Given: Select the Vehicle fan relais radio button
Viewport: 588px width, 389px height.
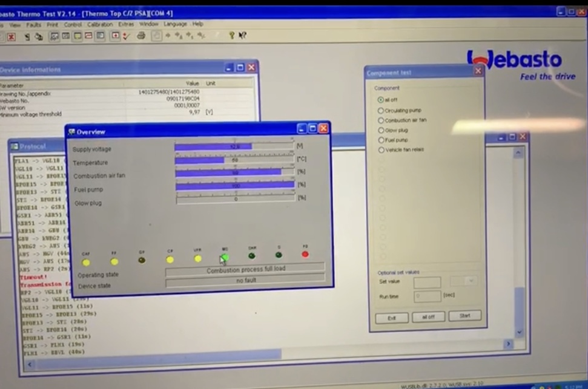Looking at the screenshot, I should [382, 150].
